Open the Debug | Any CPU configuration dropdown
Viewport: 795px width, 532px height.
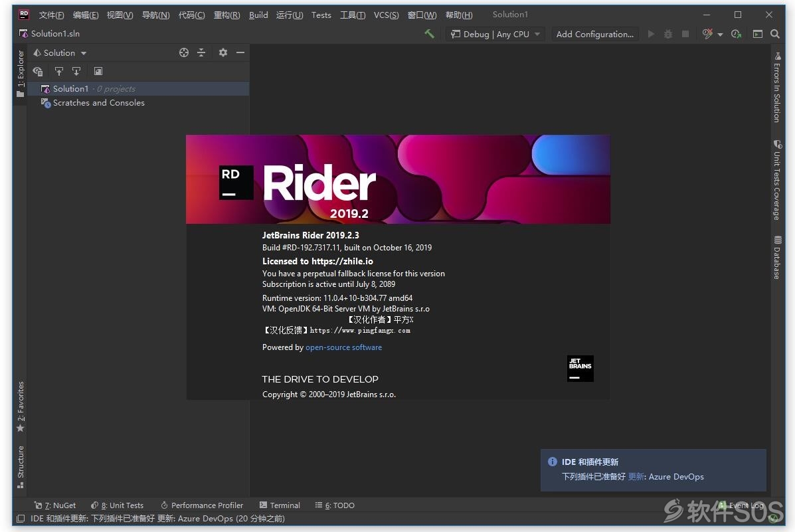[x=495, y=34]
